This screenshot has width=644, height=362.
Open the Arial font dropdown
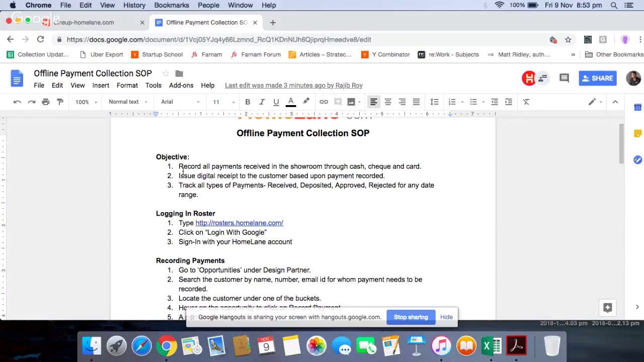click(x=180, y=102)
